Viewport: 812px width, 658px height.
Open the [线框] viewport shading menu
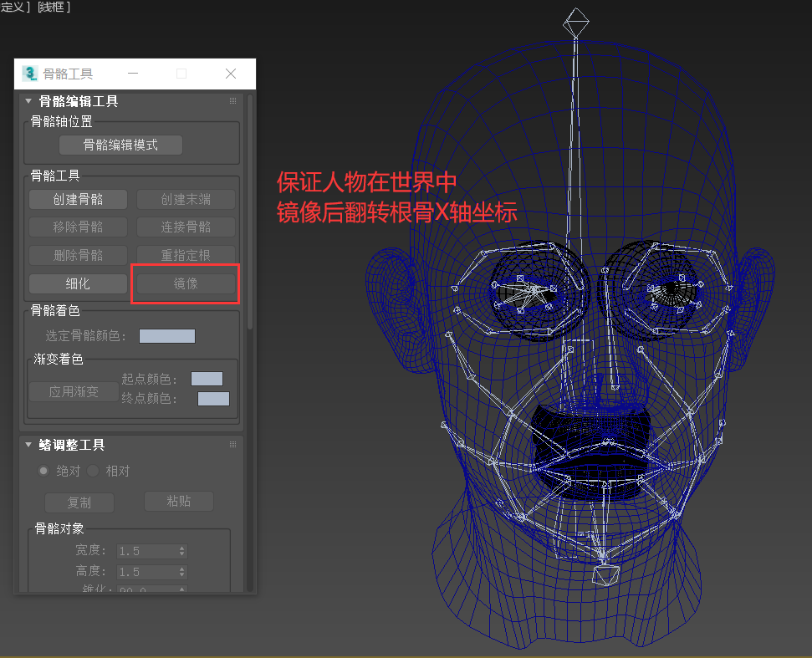54,7
